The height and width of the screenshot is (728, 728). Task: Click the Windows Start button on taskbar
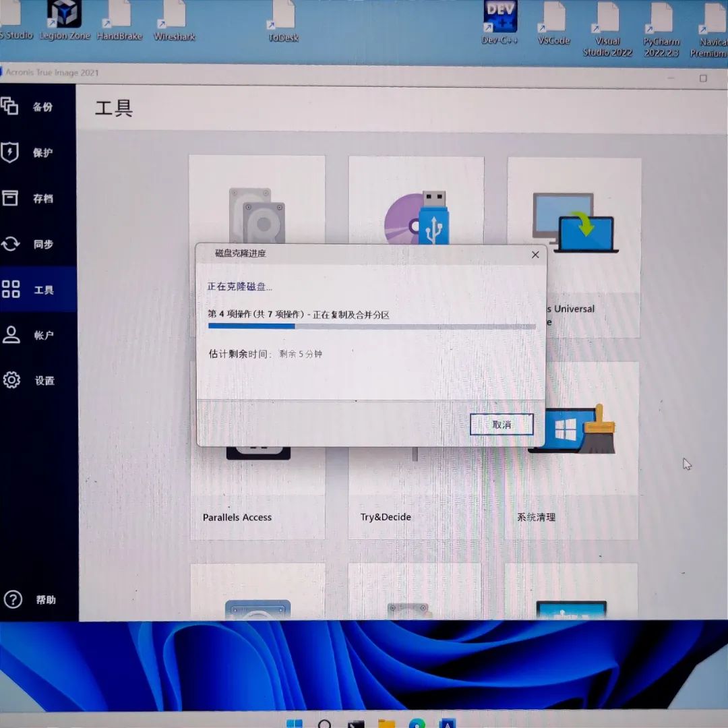click(295, 723)
